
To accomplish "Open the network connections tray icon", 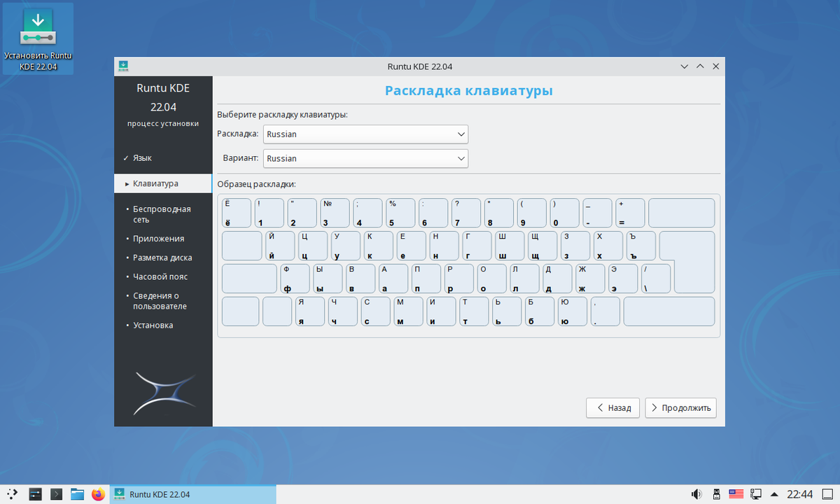I will pos(756,494).
